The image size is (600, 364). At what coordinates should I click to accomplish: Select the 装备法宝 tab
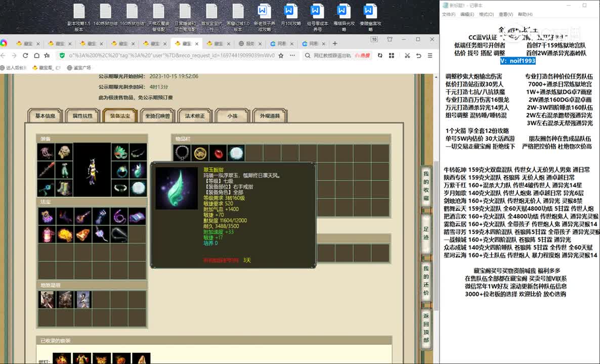tap(120, 115)
